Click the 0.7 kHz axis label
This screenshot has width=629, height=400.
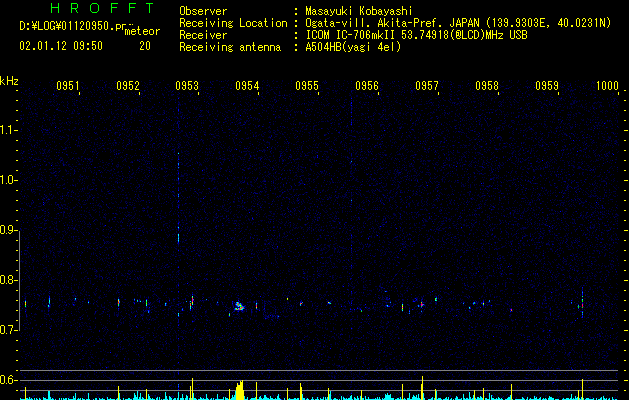pyautogui.click(x=7, y=330)
